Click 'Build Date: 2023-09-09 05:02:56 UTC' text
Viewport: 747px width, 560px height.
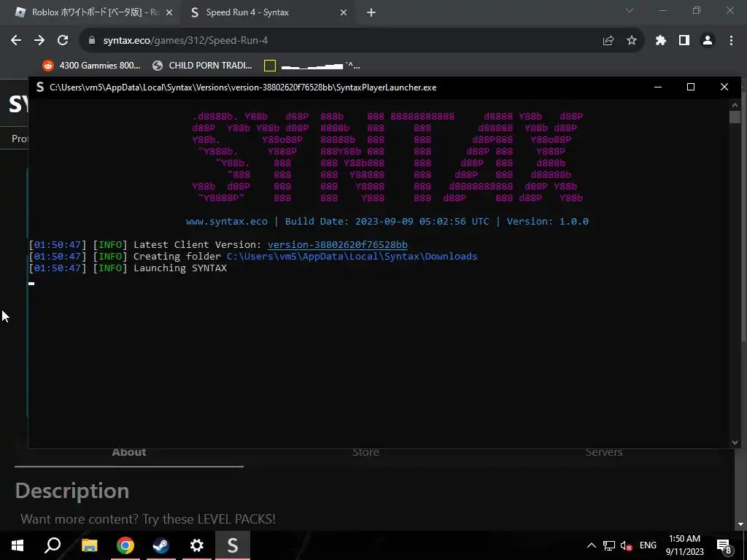tap(387, 222)
